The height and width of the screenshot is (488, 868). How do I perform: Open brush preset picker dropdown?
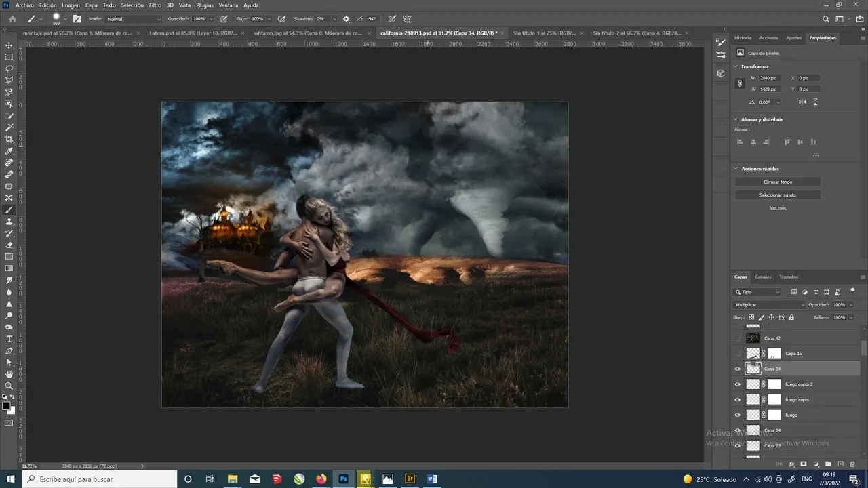tap(66, 19)
